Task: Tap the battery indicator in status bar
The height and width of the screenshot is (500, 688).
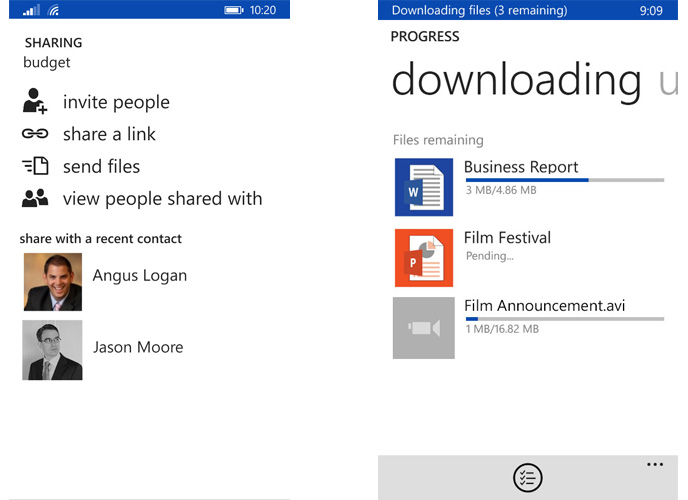Action: click(x=234, y=10)
